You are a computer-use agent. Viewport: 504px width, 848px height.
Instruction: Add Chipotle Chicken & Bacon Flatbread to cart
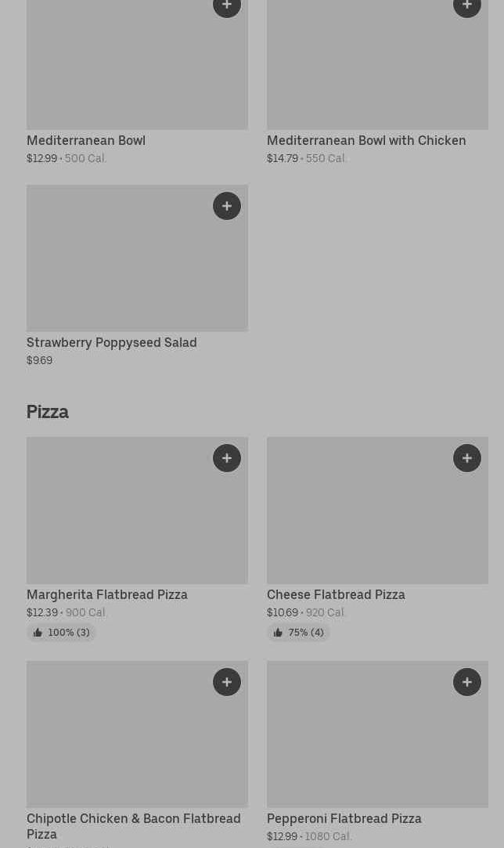click(x=227, y=682)
